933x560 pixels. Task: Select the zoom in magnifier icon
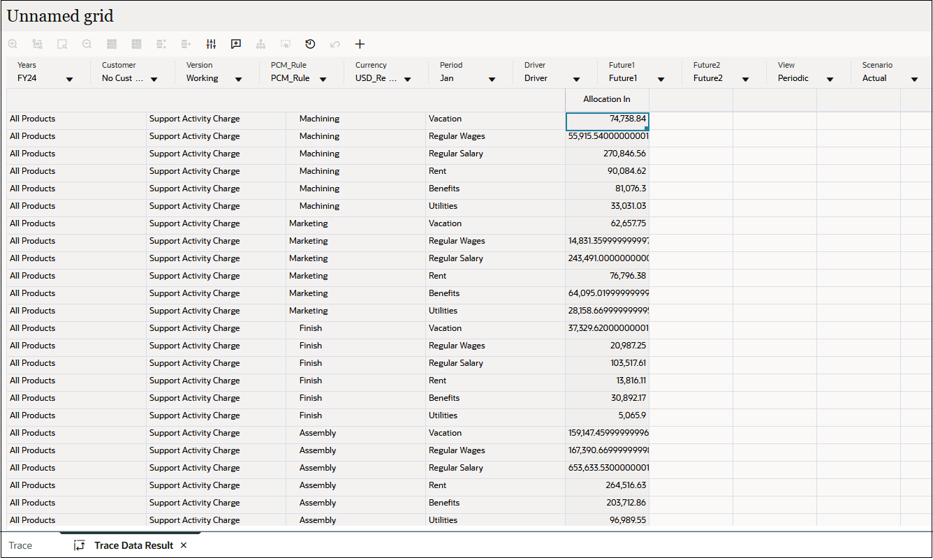13,44
